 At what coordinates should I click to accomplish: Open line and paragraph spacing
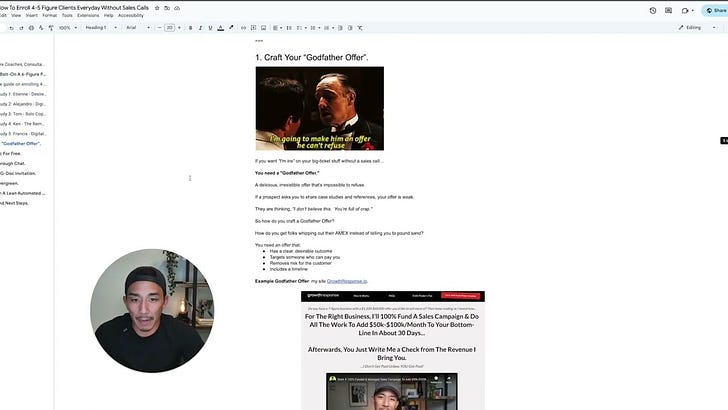coord(289,28)
